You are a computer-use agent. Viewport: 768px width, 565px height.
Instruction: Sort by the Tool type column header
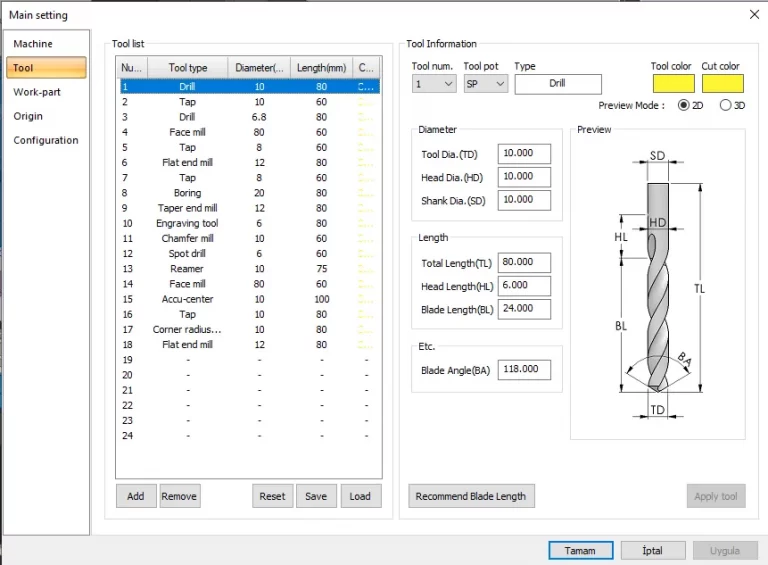pyautogui.click(x=188, y=68)
